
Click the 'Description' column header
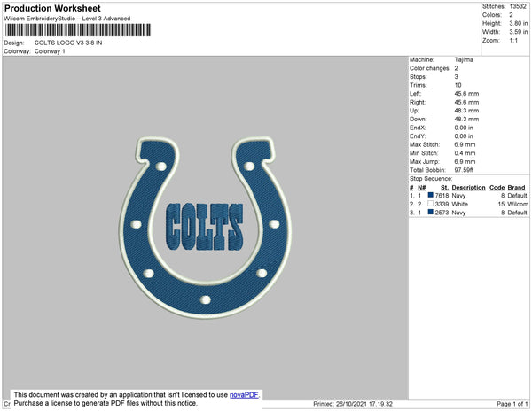coord(468,188)
